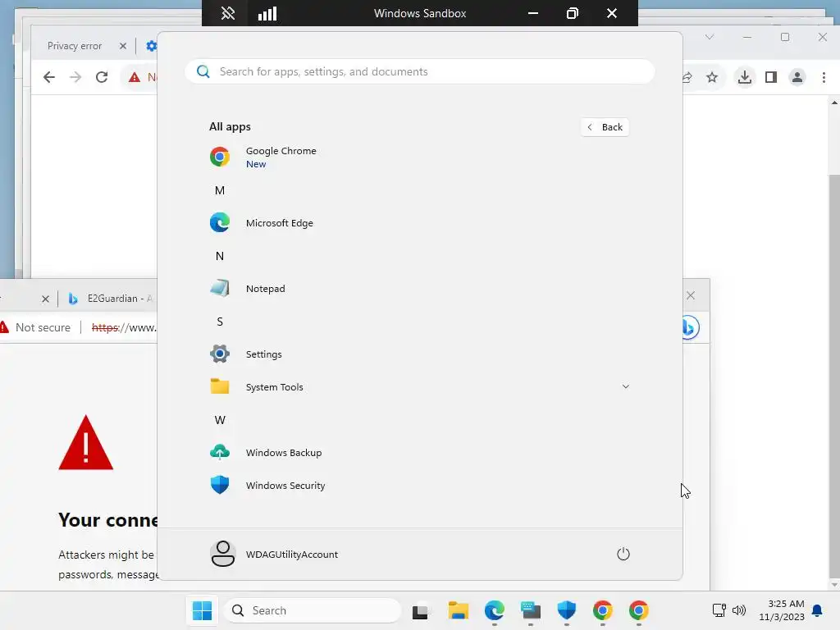Click Chrome not secure warning icon
Image resolution: width=840 pixels, height=630 pixels.
coord(135,78)
